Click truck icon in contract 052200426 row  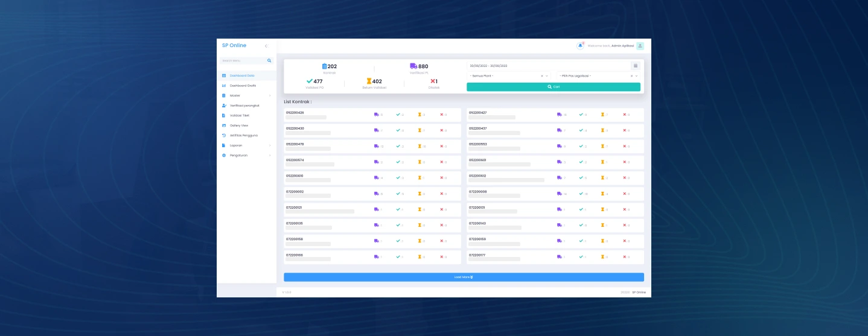click(x=377, y=115)
